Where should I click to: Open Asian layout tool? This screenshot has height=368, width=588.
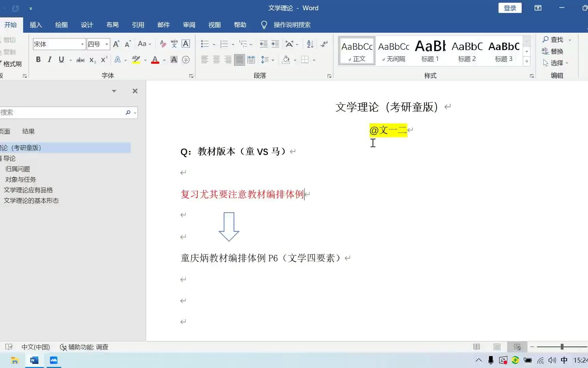coord(289,44)
